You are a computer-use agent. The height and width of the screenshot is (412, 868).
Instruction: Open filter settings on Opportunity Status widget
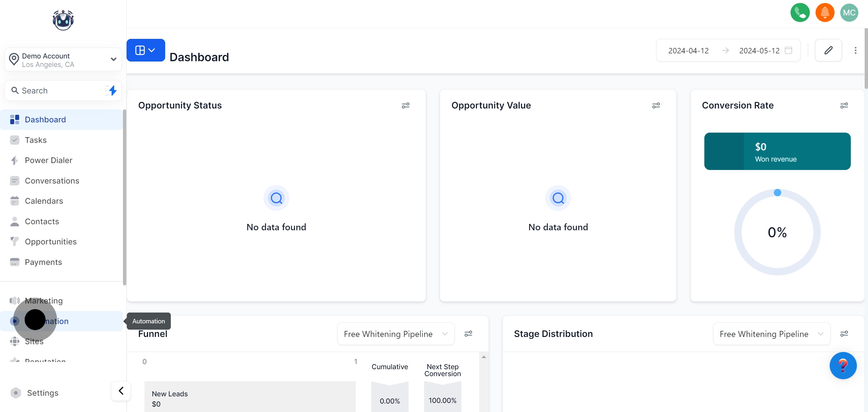click(405, 105)
